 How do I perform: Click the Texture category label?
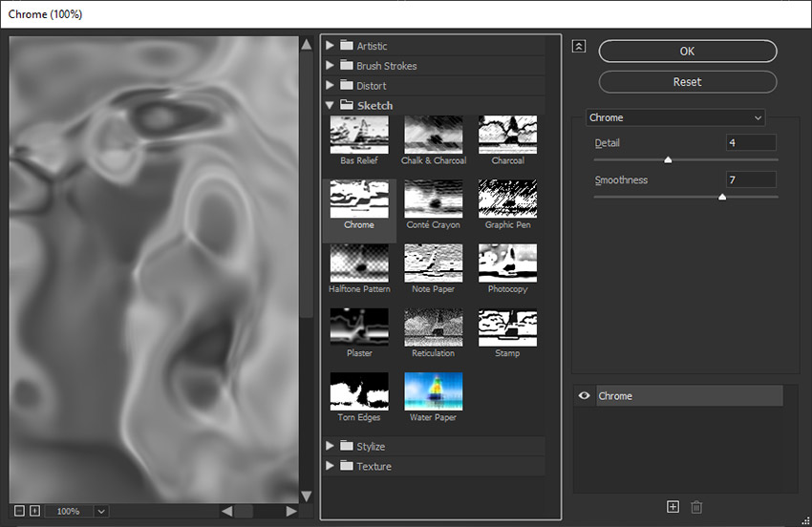tap(374, 466)
